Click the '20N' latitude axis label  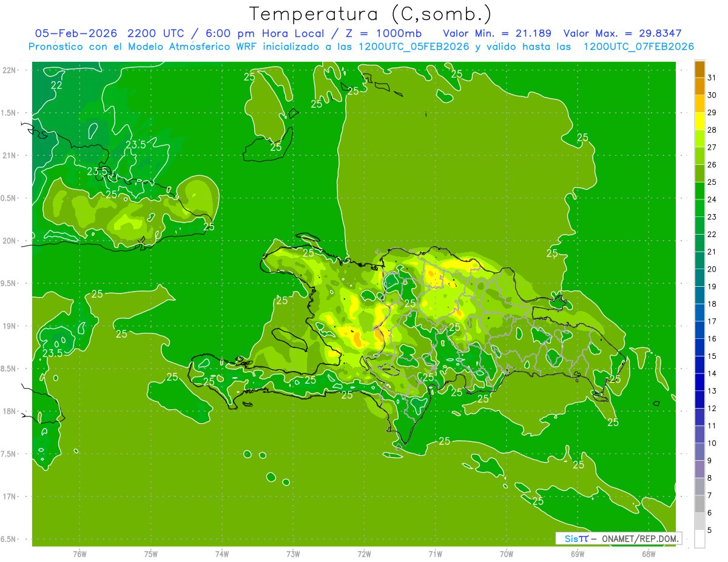coord(8,241)
